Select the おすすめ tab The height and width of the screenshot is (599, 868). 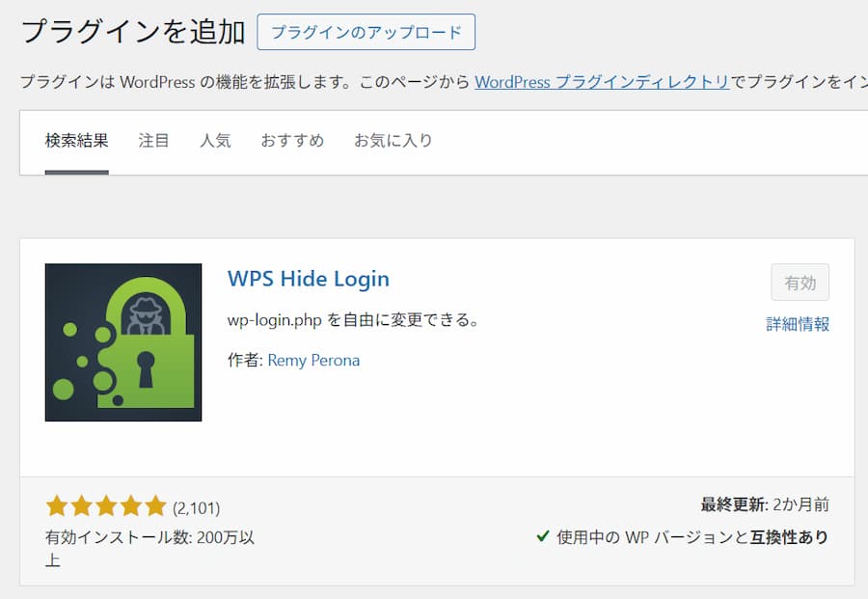click(x=291, y=140)
